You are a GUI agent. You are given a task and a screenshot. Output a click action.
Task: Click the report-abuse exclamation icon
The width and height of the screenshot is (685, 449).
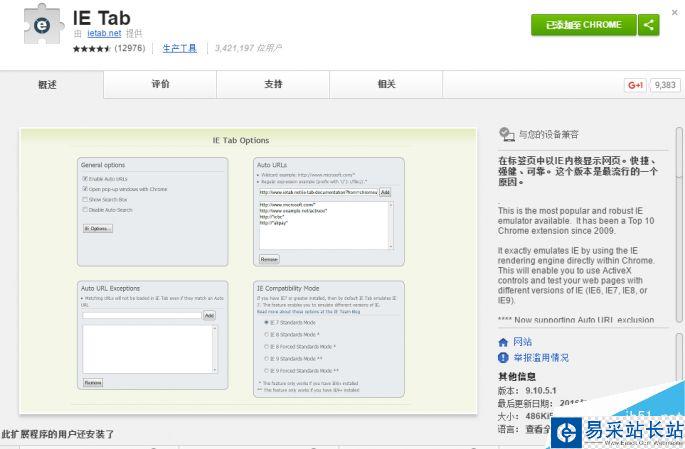point(503,358)
